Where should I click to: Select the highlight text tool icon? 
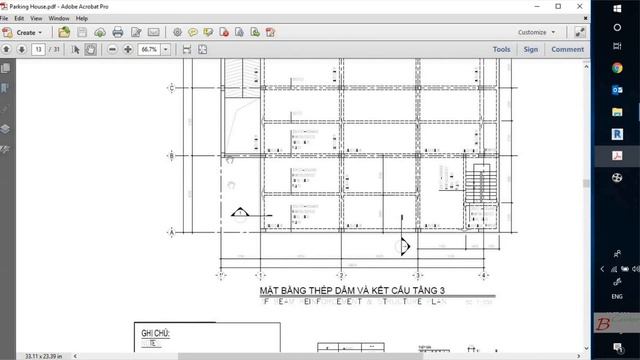point(208,32)
